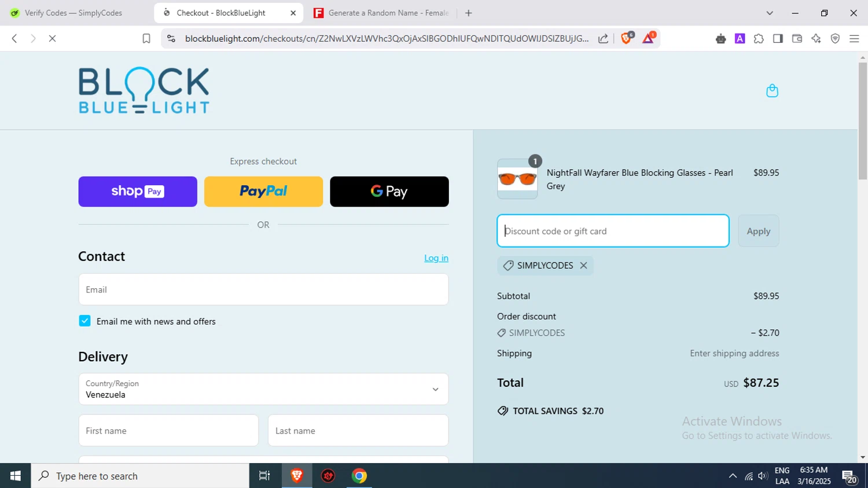The width and height of the screenshot is (868, 488).
Task: Click the First name field
Action: click(x=168, y=431)
